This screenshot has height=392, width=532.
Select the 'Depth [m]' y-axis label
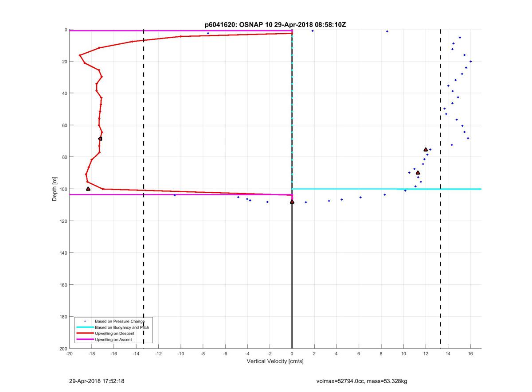point(55,189)
